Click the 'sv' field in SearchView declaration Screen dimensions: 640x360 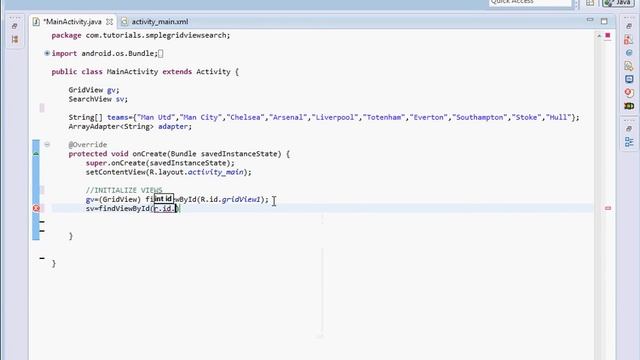coord(120,99)
